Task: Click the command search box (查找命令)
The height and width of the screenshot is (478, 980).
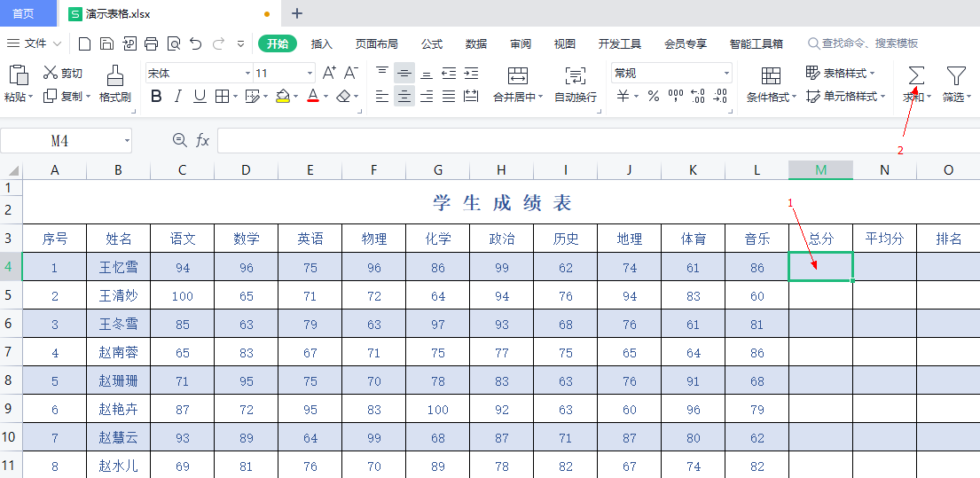Action: tap(863, 43)
